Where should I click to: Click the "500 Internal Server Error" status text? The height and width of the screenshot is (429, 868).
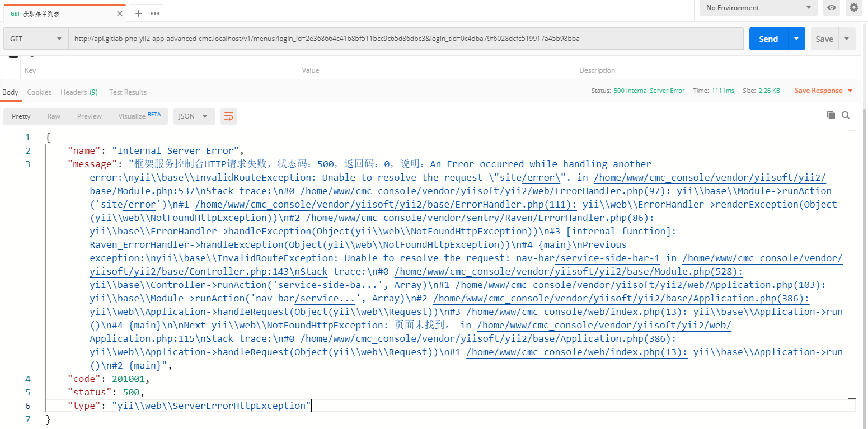tap(649, 91)
